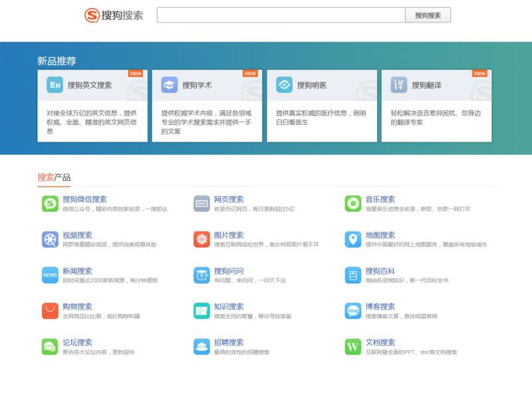Viewport: 532px width, 398px height.
Task: Click the 搜狗英文搜索 card description text
Action: (92, 122)
